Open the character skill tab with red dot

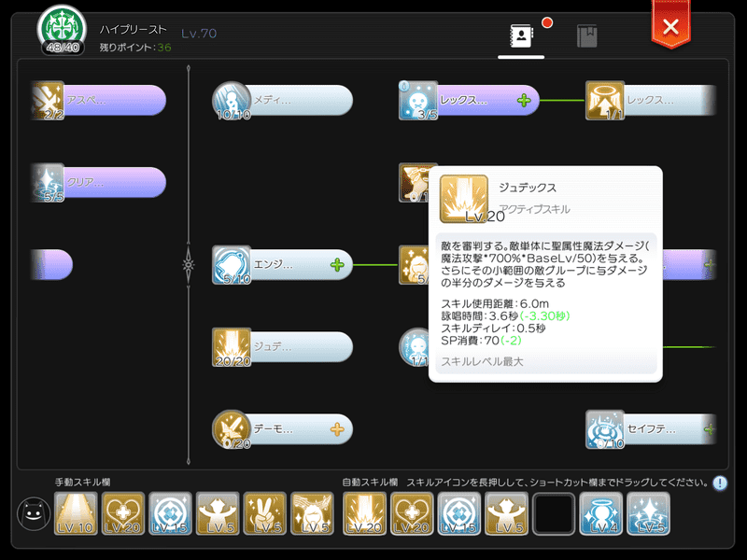[x=521, y=35]
